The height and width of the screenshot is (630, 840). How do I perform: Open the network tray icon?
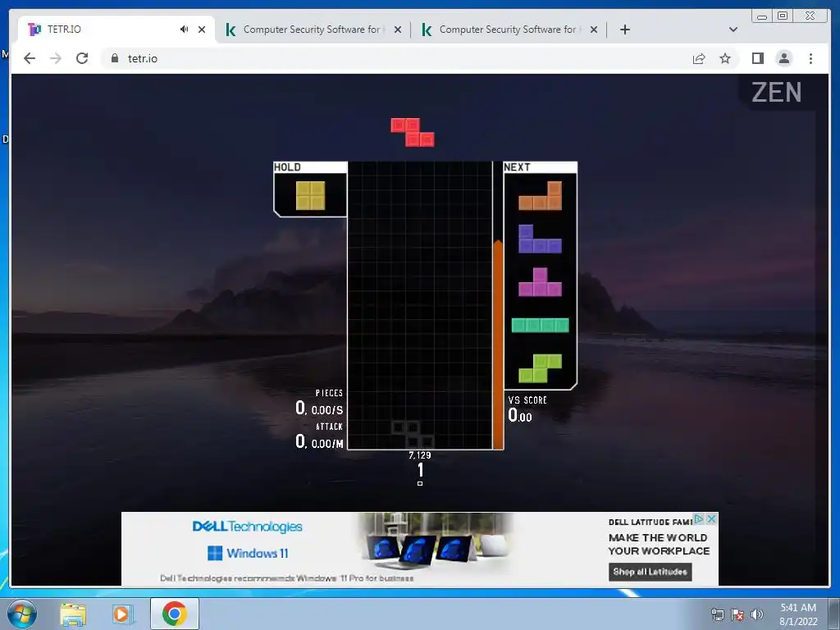(717, 614)
